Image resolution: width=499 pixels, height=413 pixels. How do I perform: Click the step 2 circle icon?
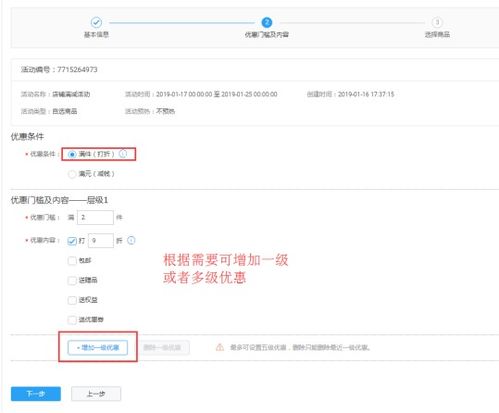[267, 22]
